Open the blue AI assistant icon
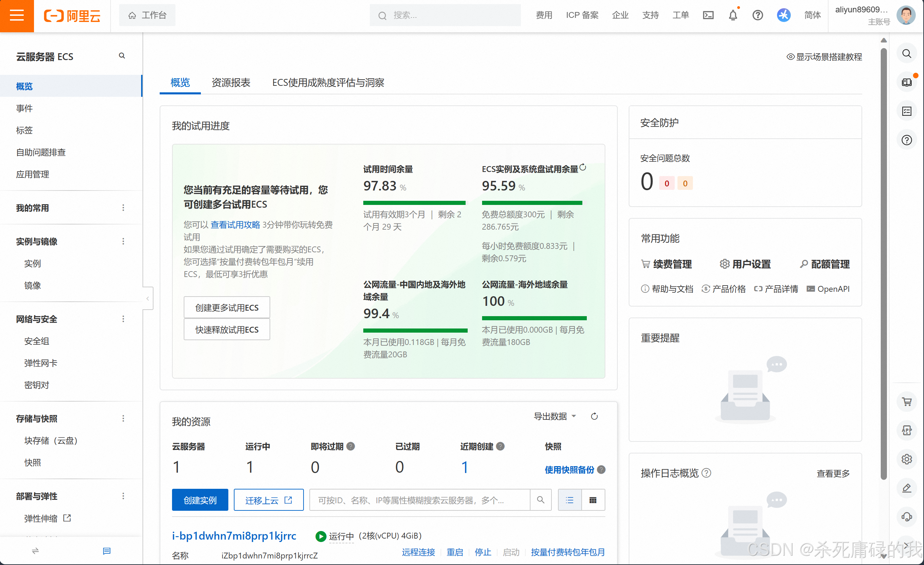This screenshot has width=924, height=565. tap(783, 15)
